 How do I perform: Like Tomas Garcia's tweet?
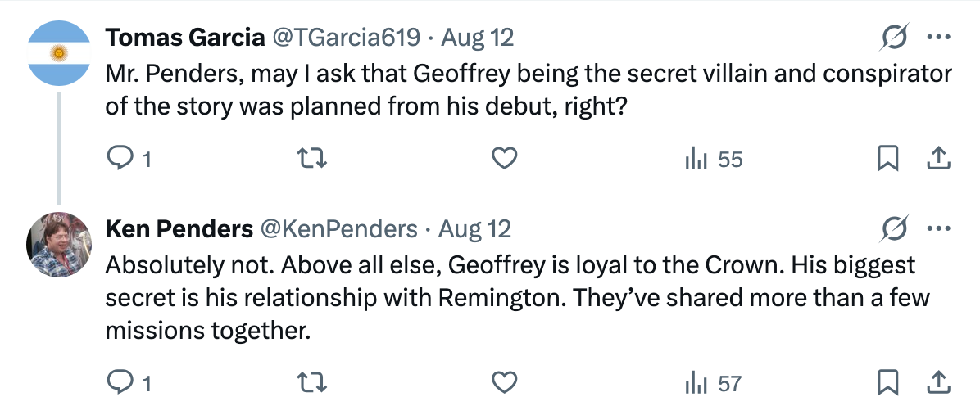504,160
